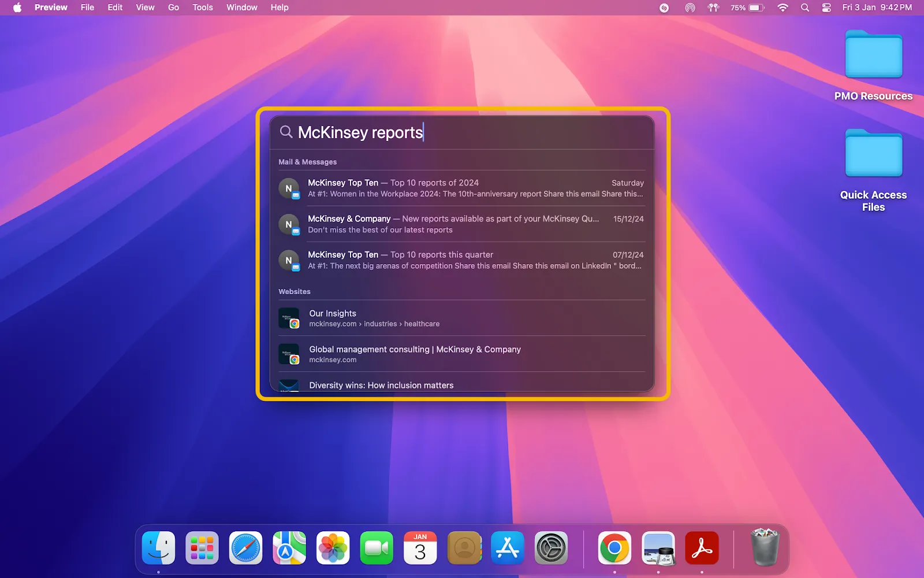
Task: Click the Wi-Fi status icon
Action: coord(783,8)
